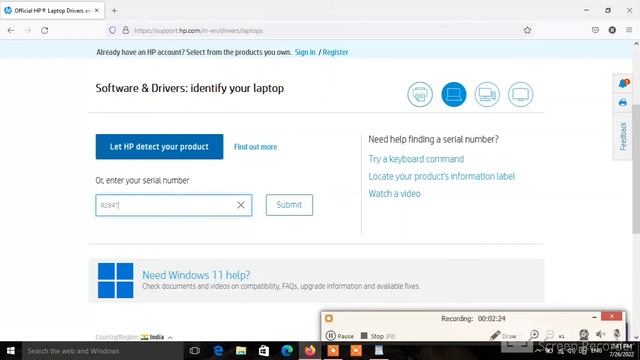
Task: Stop the screen recording
Action: tap(378, 336)
